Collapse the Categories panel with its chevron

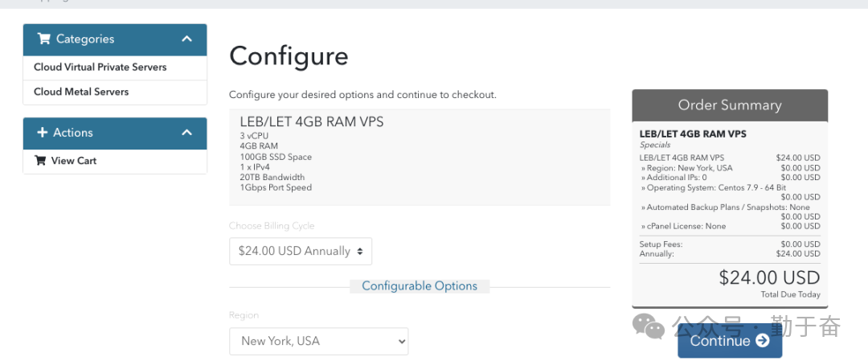(x=187, y=39)
